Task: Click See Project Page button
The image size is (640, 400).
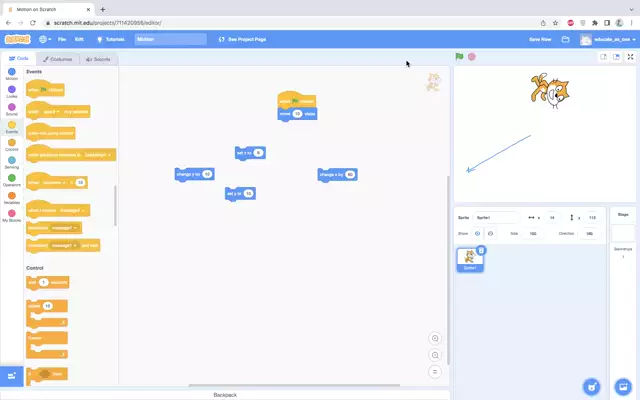Action: [x=242, y=39]
